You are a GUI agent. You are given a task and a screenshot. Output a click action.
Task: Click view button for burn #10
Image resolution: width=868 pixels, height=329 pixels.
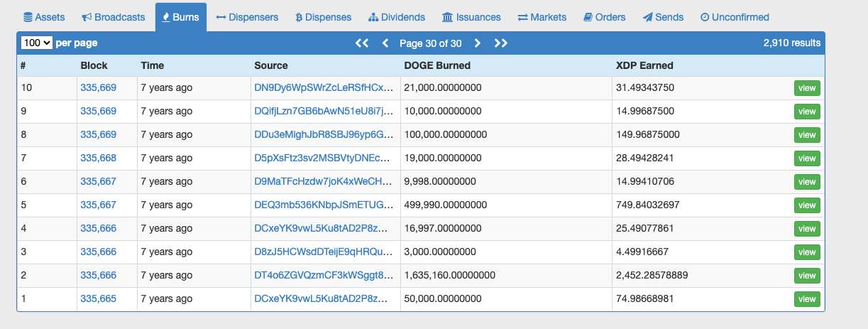807,88
